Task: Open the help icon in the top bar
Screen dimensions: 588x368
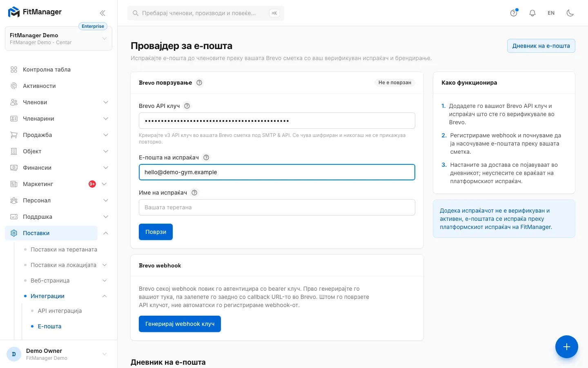Action: [x=514, y=13]
